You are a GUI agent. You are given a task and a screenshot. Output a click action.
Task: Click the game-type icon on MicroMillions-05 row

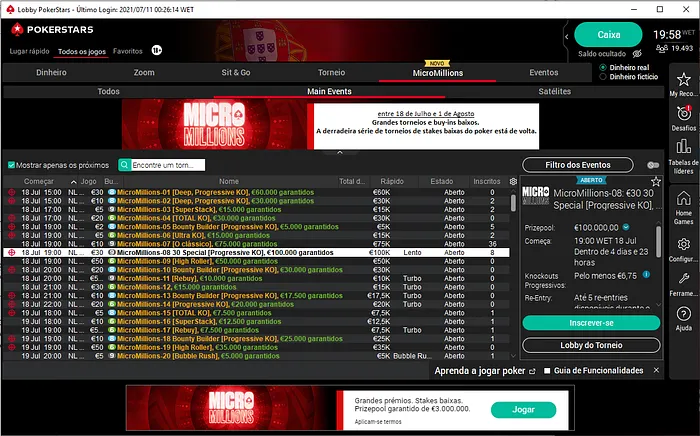(x=112, y=227)
